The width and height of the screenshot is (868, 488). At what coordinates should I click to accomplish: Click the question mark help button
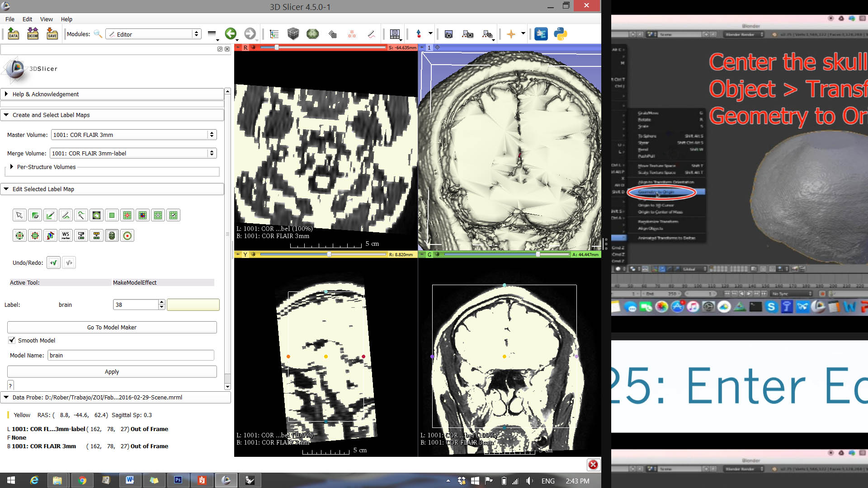pyautogui.click(x=10, y=385)
